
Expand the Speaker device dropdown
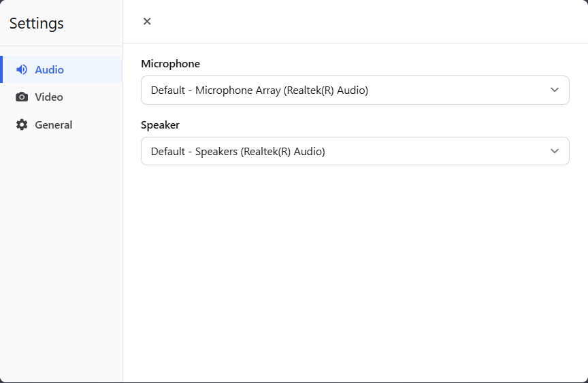[354, 151]
